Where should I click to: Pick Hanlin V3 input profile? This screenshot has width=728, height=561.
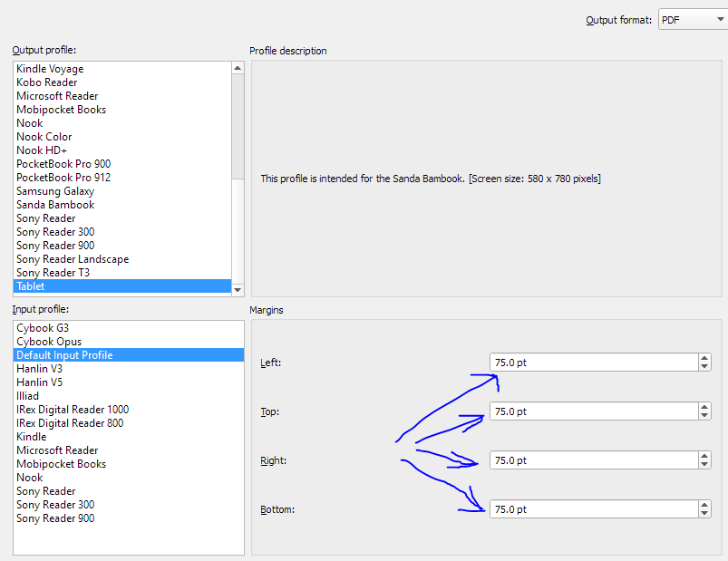[x=129, y=369]
